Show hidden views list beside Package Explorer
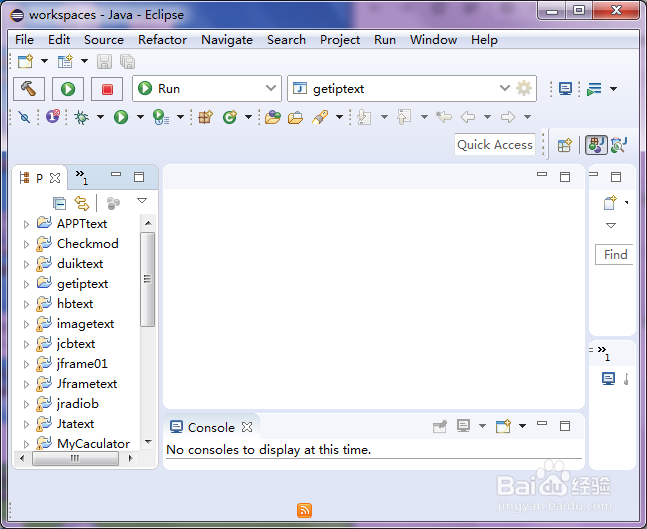This screenshot has height=529, width=647. coord(82,177)
